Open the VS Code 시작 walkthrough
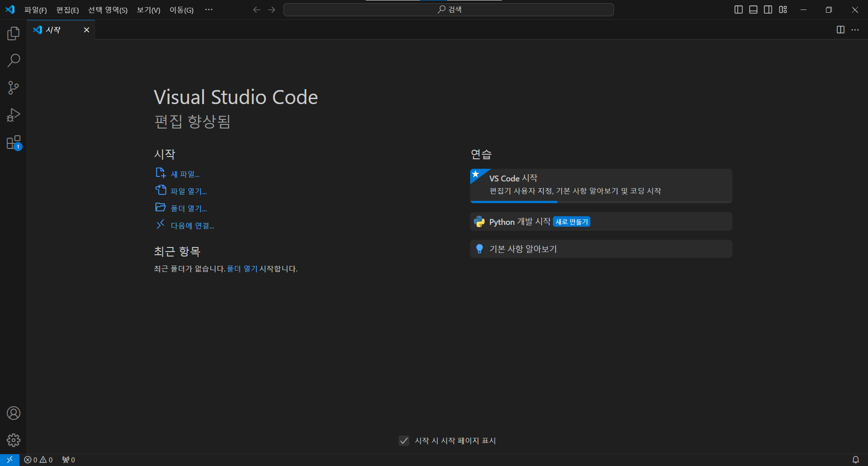Image resolution: width=868 pixels, height=466 pixels. pyautogui.click(x=601, y=185)
